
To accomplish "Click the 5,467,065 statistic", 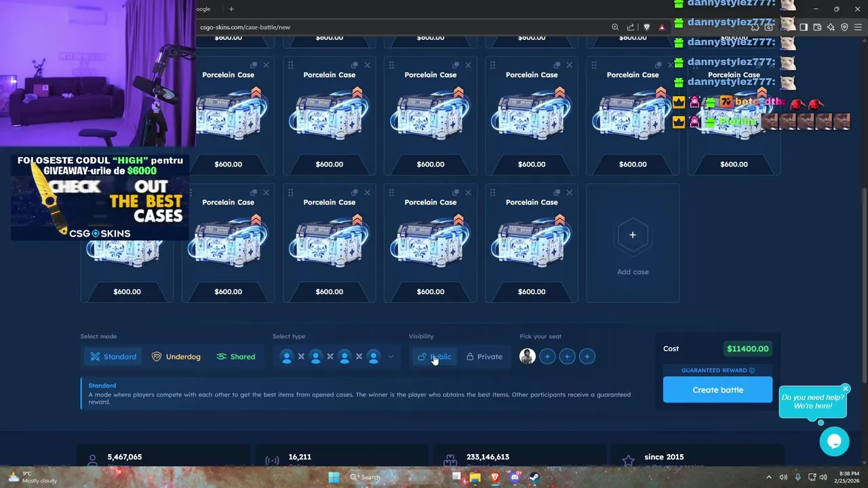I will [x=125, y=457].
